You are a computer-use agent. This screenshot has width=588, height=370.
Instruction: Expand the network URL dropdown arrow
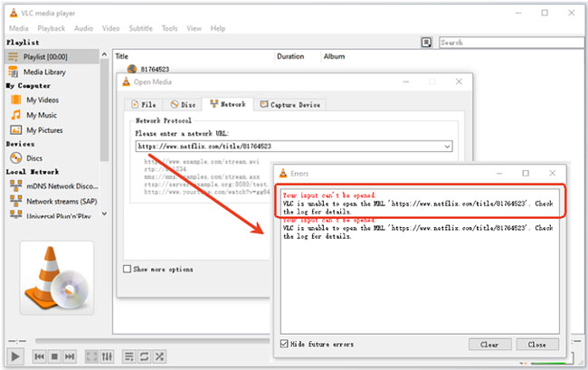coord(447,147)
